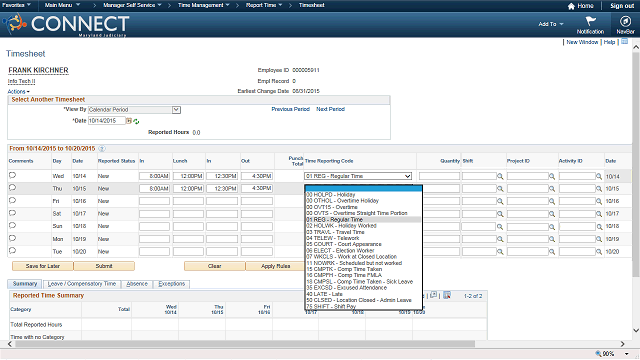The height and width of the screenshot is (360, 640).
Task: Open the calendar picker beside the Date field
Action: click(x=129, y=121)
